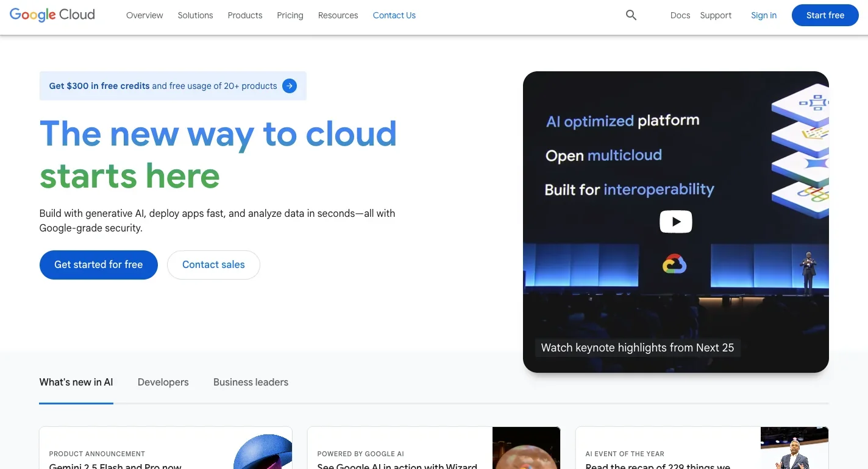This screenshot has height=469, width=868.
Task: Open the Support link
Action: (x=716, y=15)
